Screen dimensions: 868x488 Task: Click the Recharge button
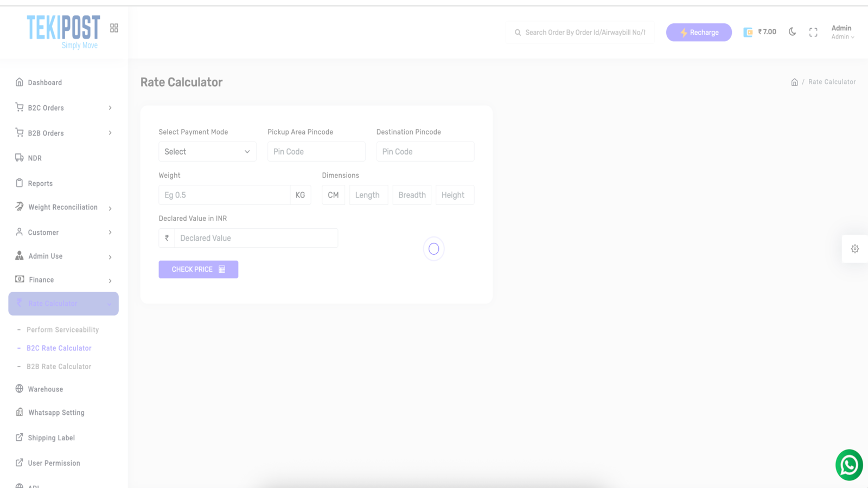(x=699, y=32)
